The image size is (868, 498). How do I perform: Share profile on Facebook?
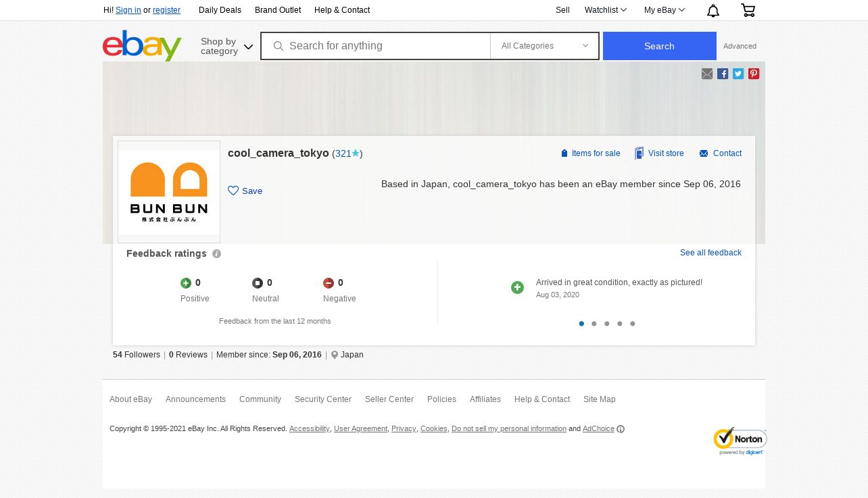(723, 74)
